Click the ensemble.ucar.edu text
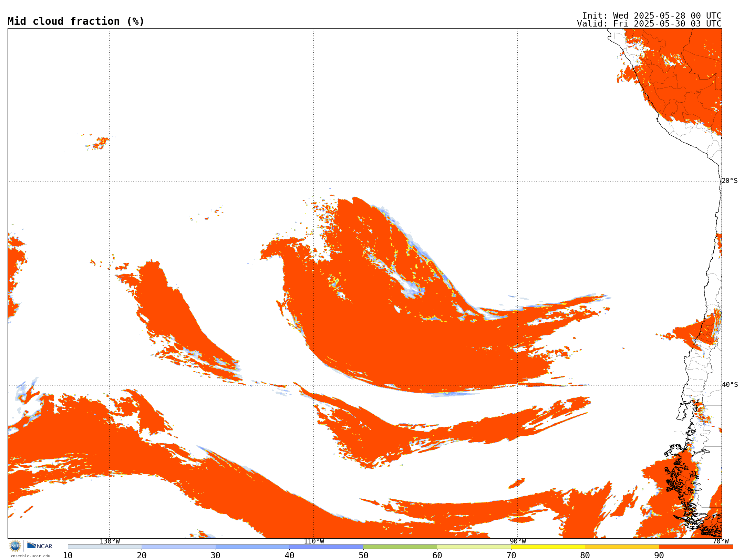The height and width of the screenshot is (560, 744). click(31, 556)
